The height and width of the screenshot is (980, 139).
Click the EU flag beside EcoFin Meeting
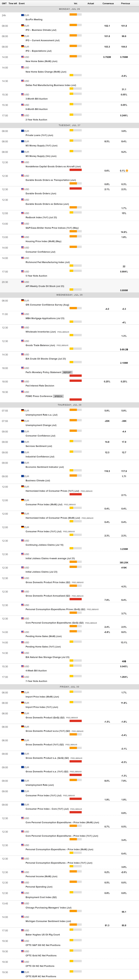22,15
